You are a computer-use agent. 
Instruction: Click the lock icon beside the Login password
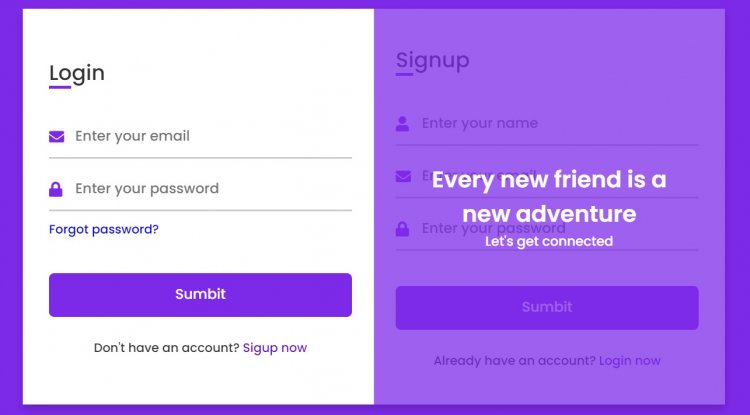[x=56, y=189]
